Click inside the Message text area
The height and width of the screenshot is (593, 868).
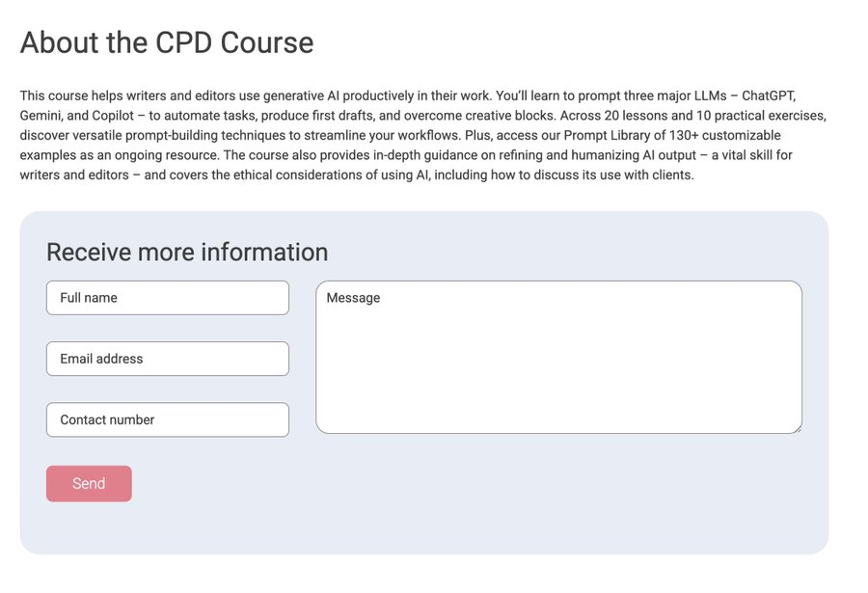coord(558,357)
